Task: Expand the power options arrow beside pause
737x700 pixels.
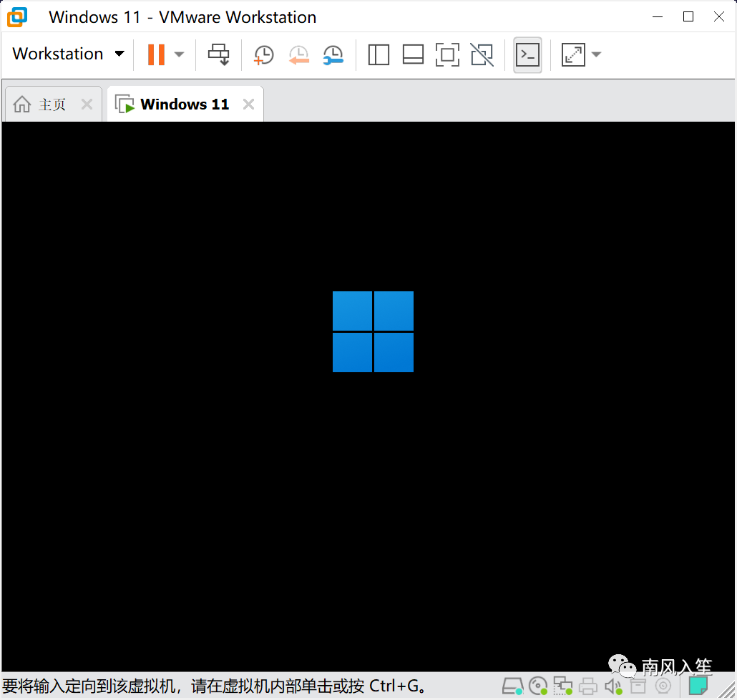Action: coord(179,54)
